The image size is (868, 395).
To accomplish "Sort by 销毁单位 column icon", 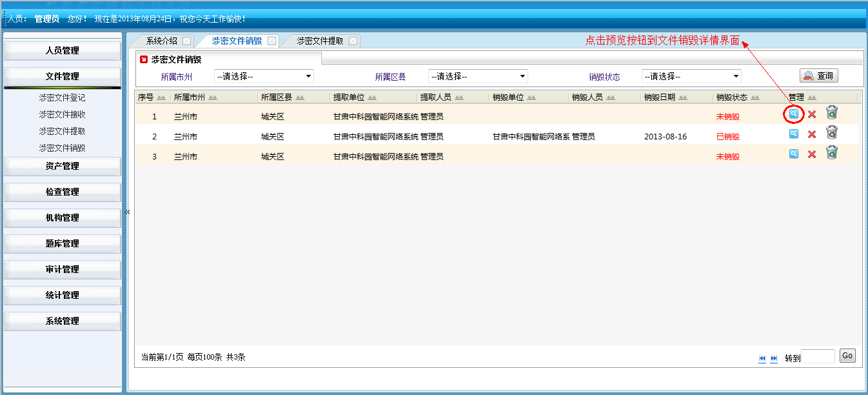I will [531, 98].
